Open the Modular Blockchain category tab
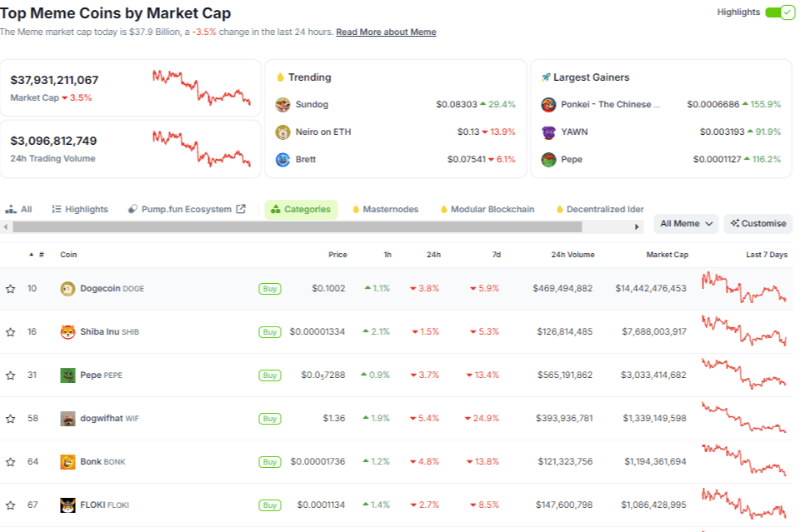 pos(487,209)
